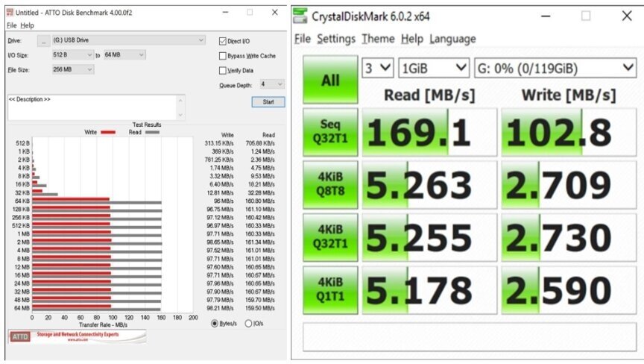Screen dimensions: 644x364
Task: Open the ATTO File menu
Action: point(11,25)
